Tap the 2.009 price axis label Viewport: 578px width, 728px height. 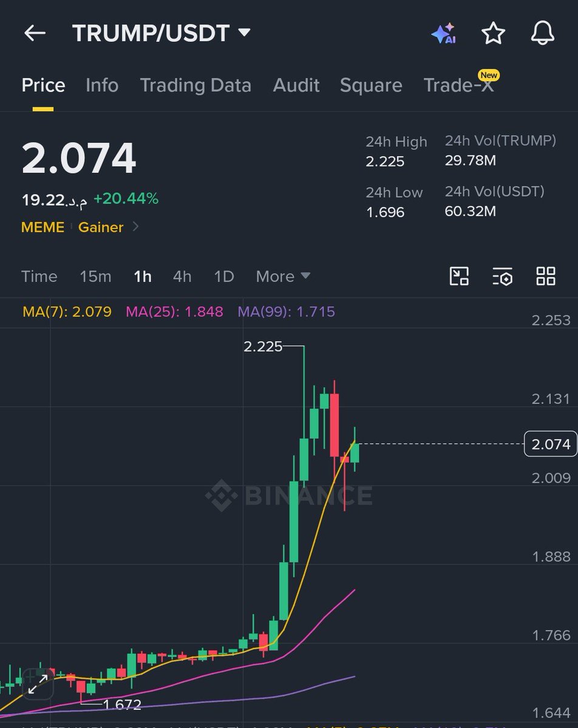click(551, 477)
